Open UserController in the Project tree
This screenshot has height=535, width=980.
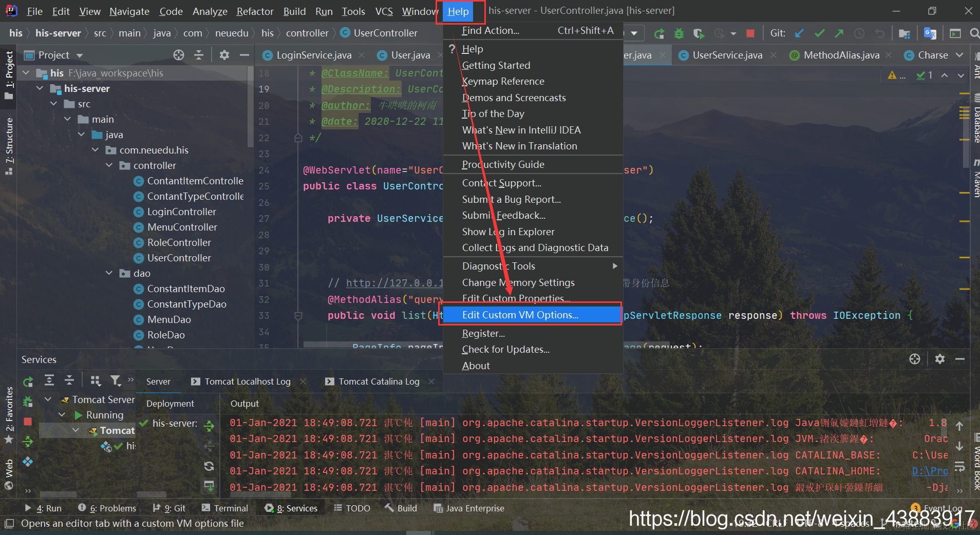pos(179,258)
